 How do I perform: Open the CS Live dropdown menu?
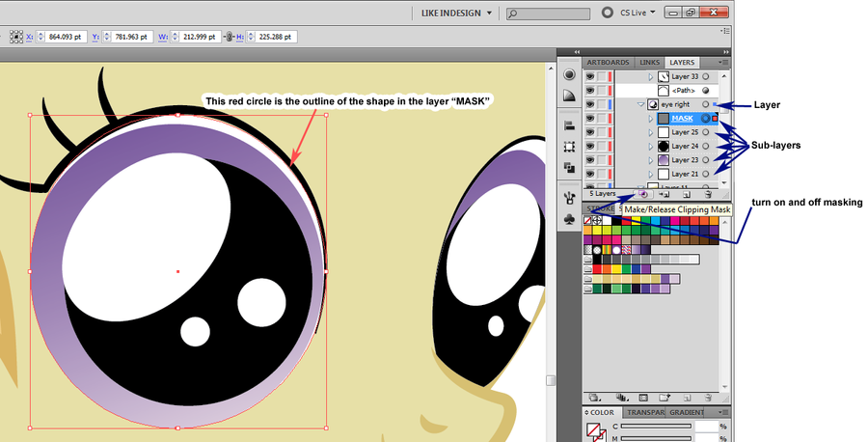[637, 13]
